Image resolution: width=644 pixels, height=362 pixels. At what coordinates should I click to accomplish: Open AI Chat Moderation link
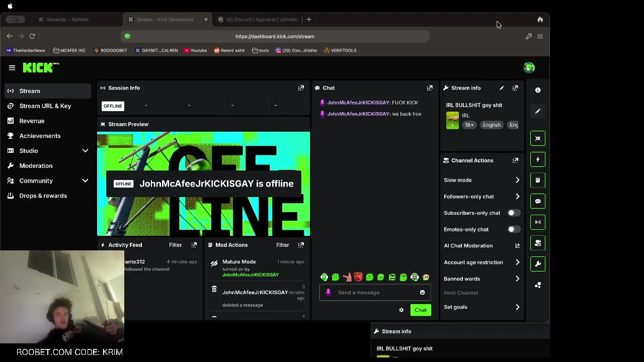(482, 246)
